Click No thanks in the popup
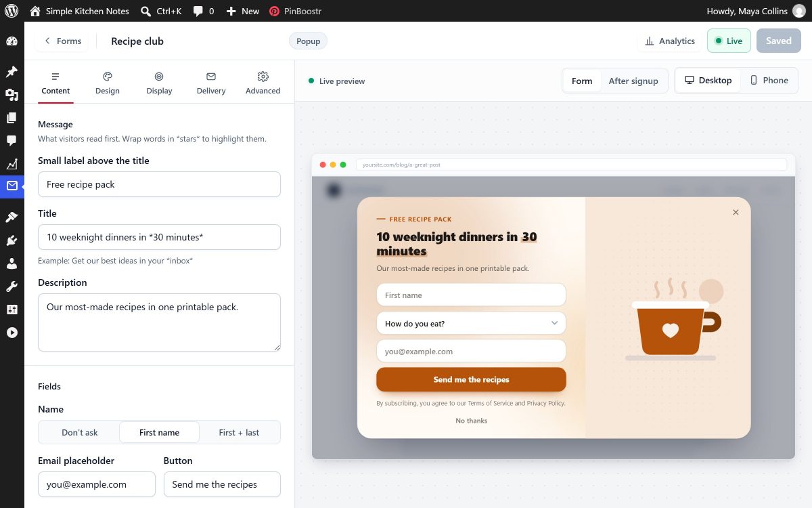Screen dimensions: 812x508 coord(471,421)
